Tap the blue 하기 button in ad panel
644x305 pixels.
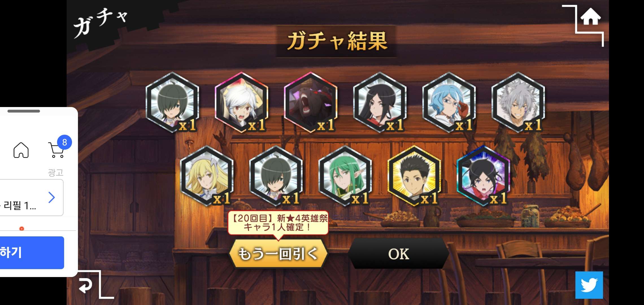[x=32, y=253]
